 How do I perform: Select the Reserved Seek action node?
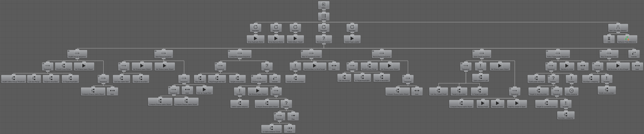point(498,104)
